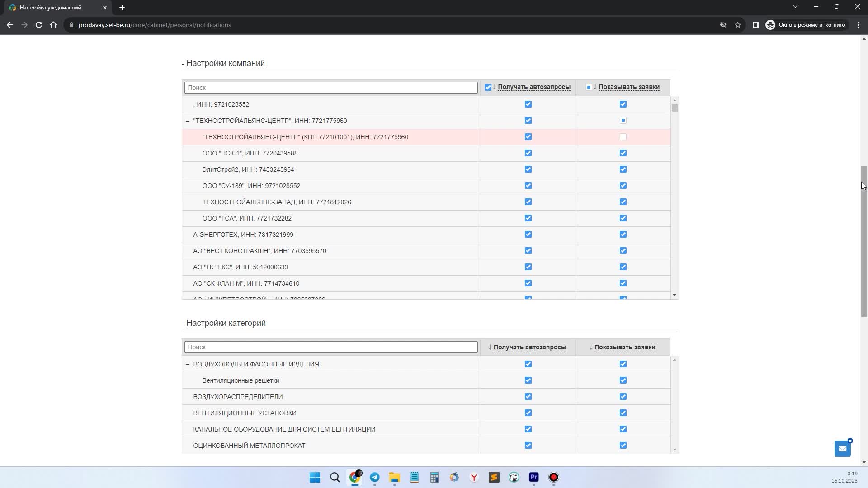
Task: Switch to Chrome on the taskbar
Action: coord(355,477)
